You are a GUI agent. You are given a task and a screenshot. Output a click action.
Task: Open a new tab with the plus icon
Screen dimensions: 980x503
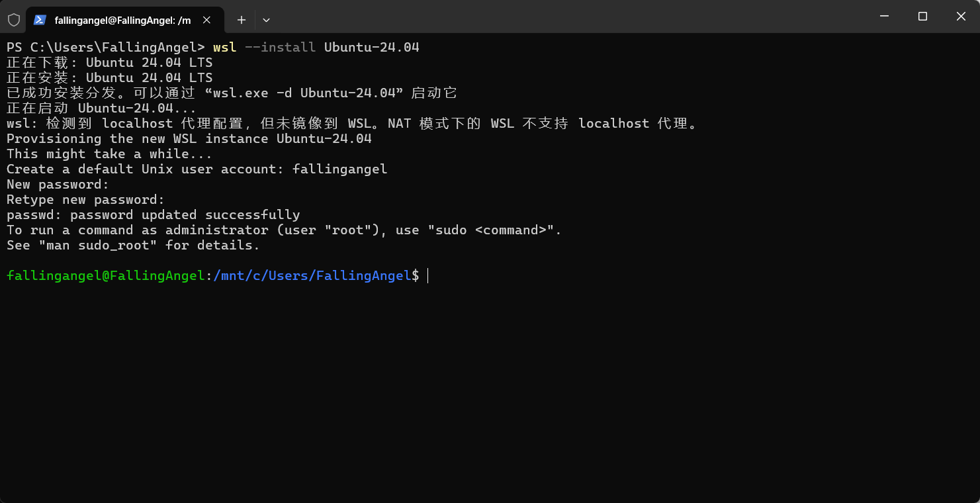pos(242,20)
